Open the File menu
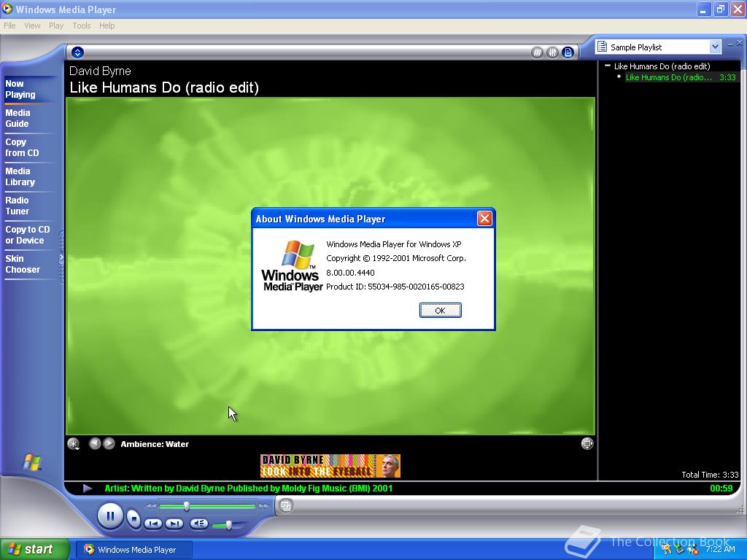Screen dimensions: 747x560 click(9, 26)
